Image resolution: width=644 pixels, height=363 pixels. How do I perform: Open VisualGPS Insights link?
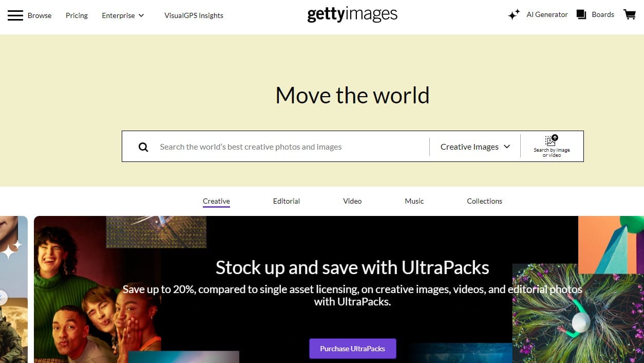point(194,15)
